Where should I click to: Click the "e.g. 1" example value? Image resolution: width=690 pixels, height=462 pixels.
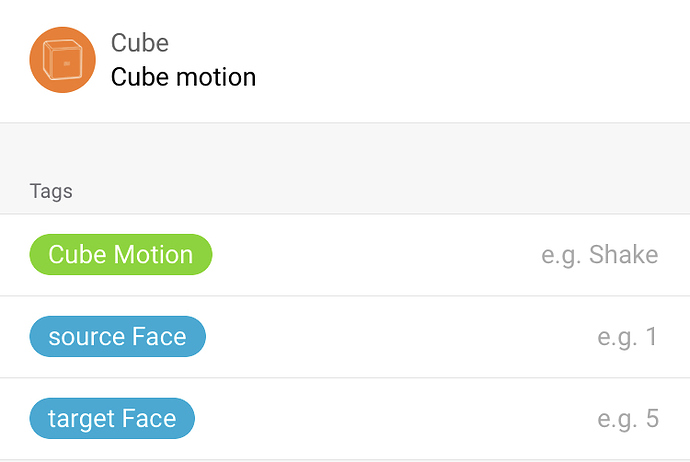coord(627,337)
